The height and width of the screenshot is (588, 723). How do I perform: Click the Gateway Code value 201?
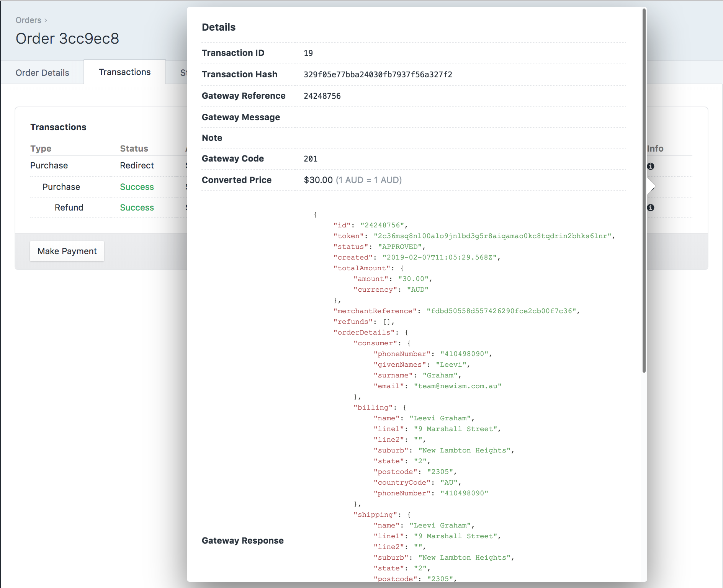[x=311, y=159]
